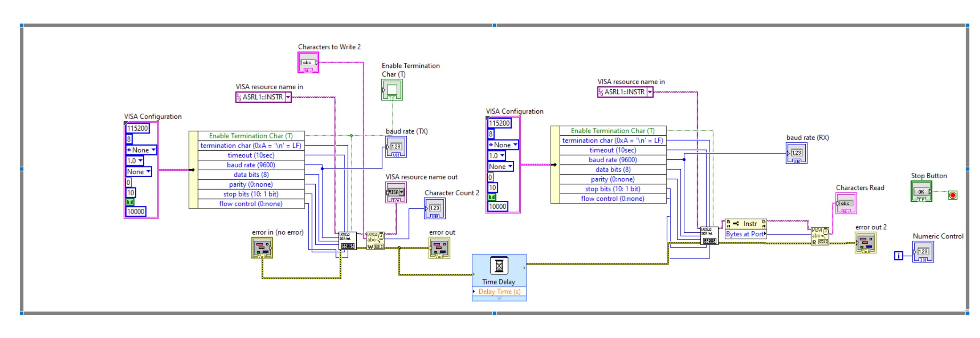Open left VISA Configuration flow control None dropdown
Image resolution: width=980 pixels, height=338 pixels.
pyautogui.click(x=149, y=172)
